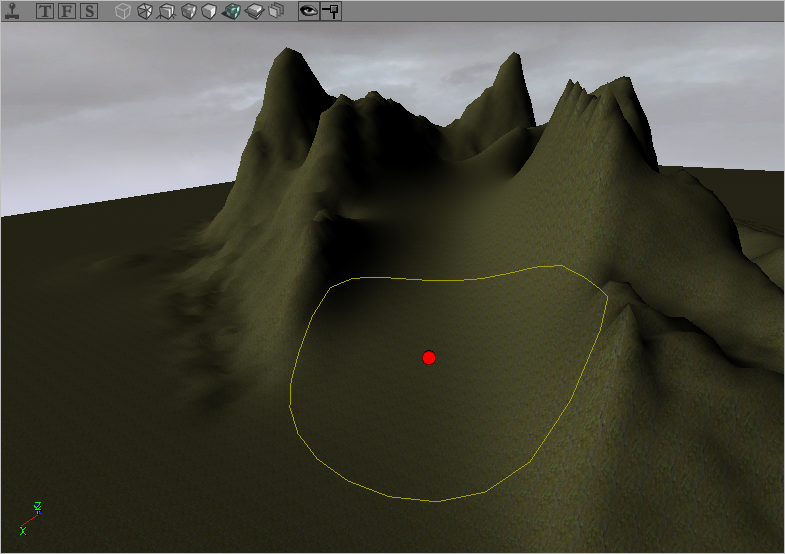Select the flat slab on plane view mode
Screen dimensions: 785x554
click(x=254, y=11)
